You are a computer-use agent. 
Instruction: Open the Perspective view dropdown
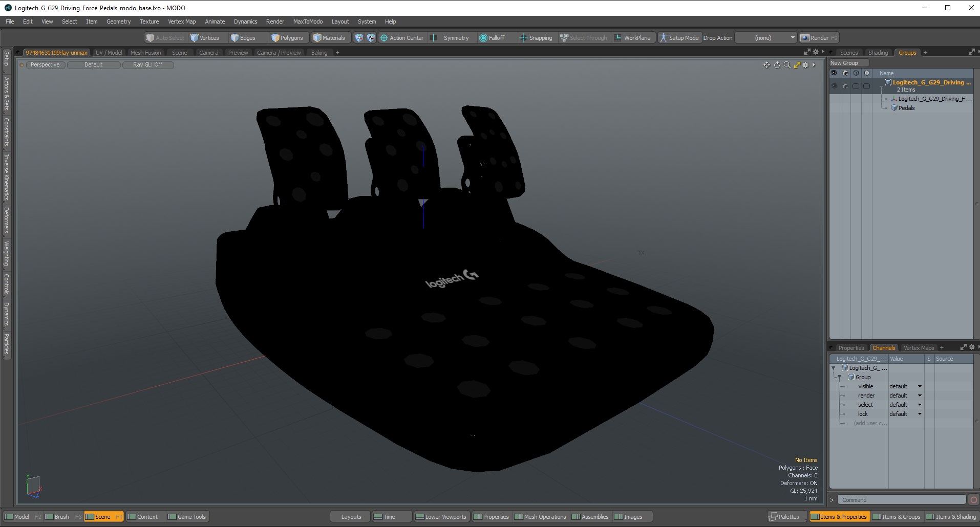45,65
